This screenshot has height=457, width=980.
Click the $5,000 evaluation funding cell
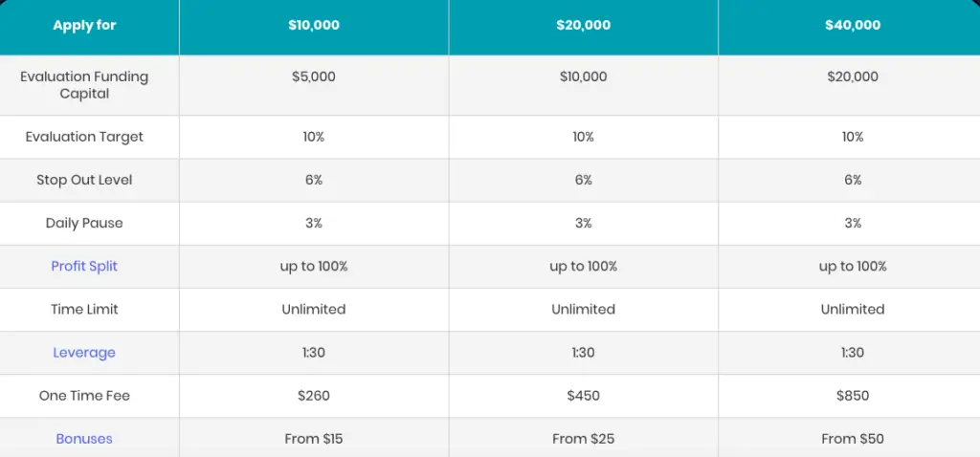click(x=314, y=76)
